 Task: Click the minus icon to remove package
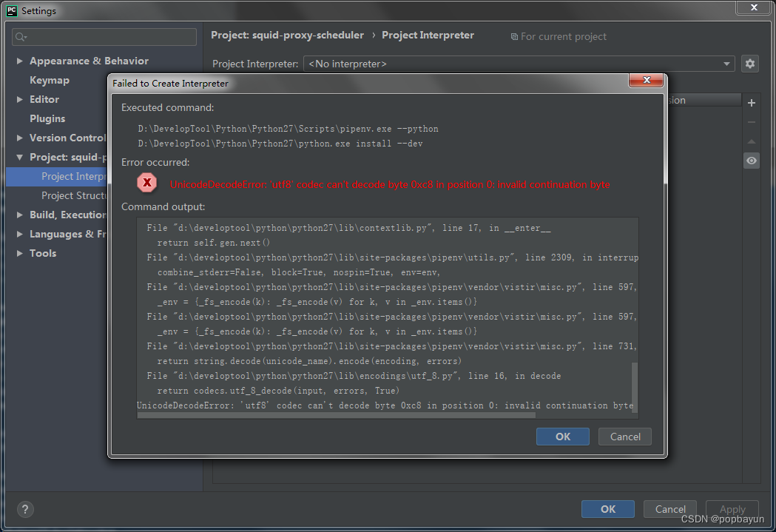point(752,122)
